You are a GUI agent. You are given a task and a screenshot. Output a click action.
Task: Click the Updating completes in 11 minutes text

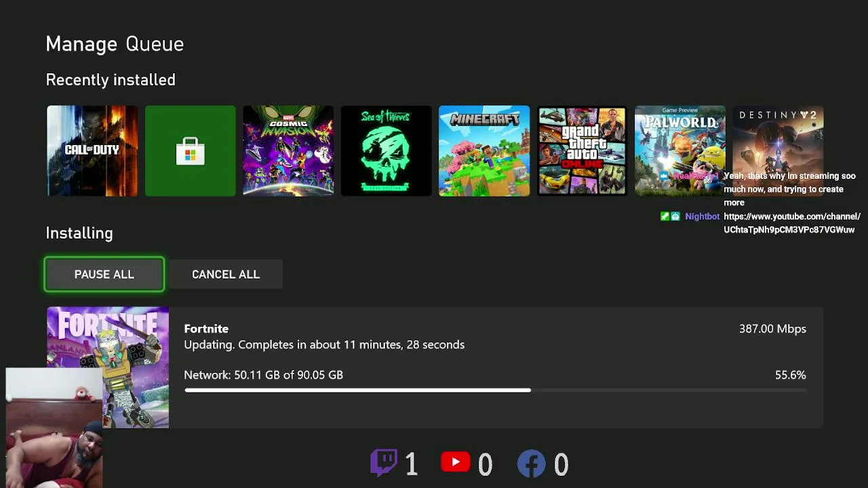coord(324,345)
